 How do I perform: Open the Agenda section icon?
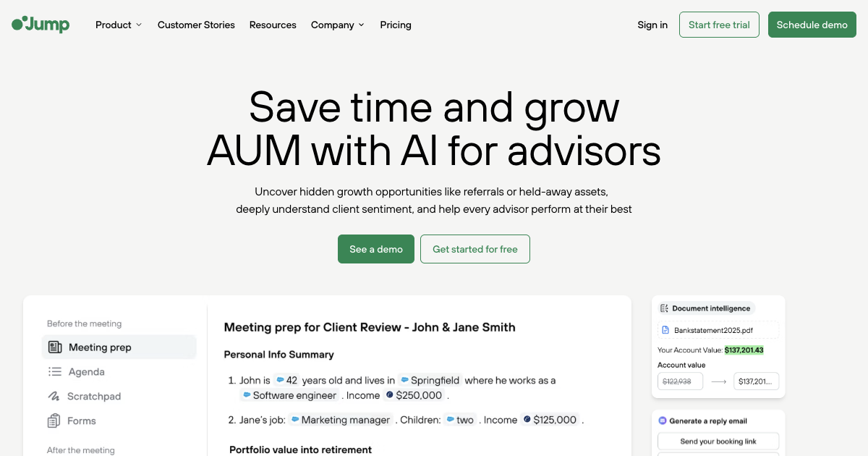[56, 371]
